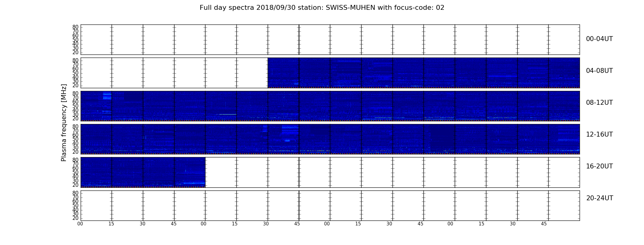Click the "00-04UT" row label
Image resolution: width=644 pixels, height=245 pixels.
(599, 39)
